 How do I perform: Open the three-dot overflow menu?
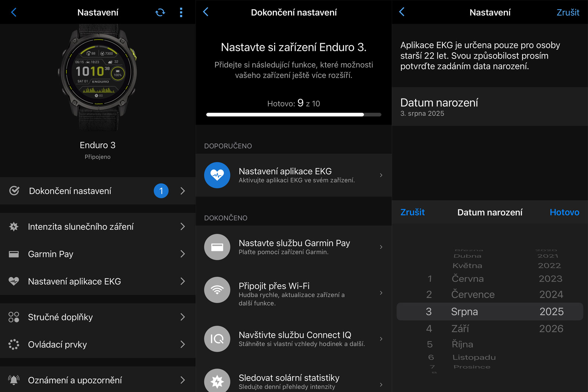[181, 12]
